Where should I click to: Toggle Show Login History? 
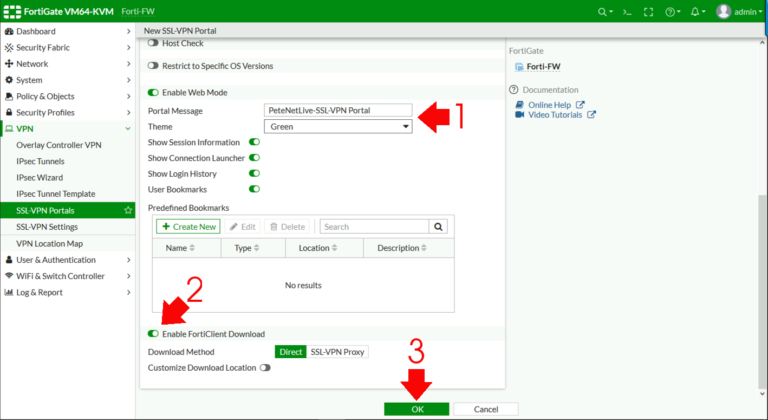[254, 173]
